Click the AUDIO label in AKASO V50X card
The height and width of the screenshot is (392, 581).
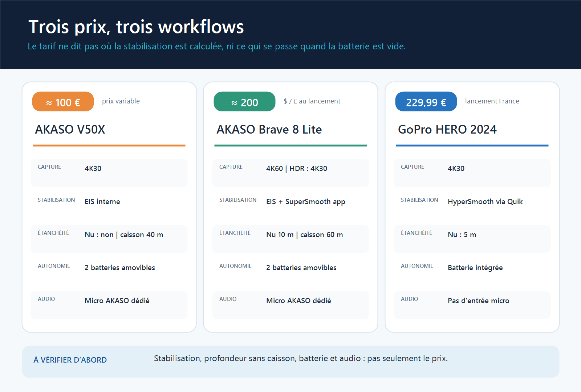coord(46,299)
